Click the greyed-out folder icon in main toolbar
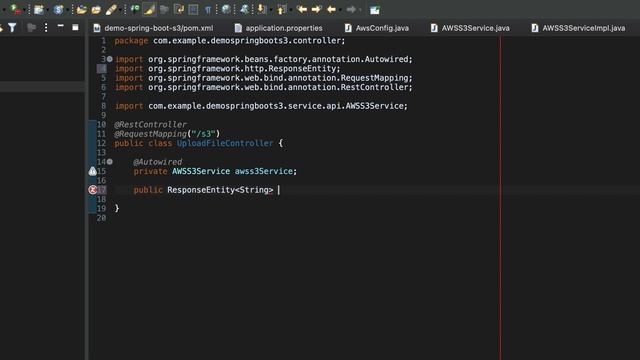Viewport: 640px width, 360px height. [x=164, y=9]
